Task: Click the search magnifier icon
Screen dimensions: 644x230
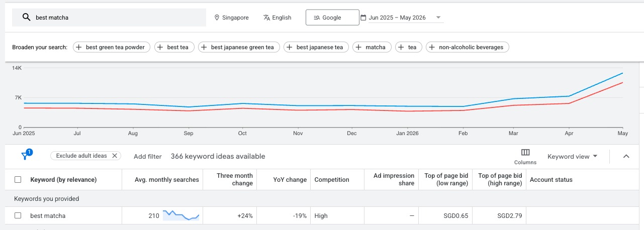Action: tap(27, 18)
